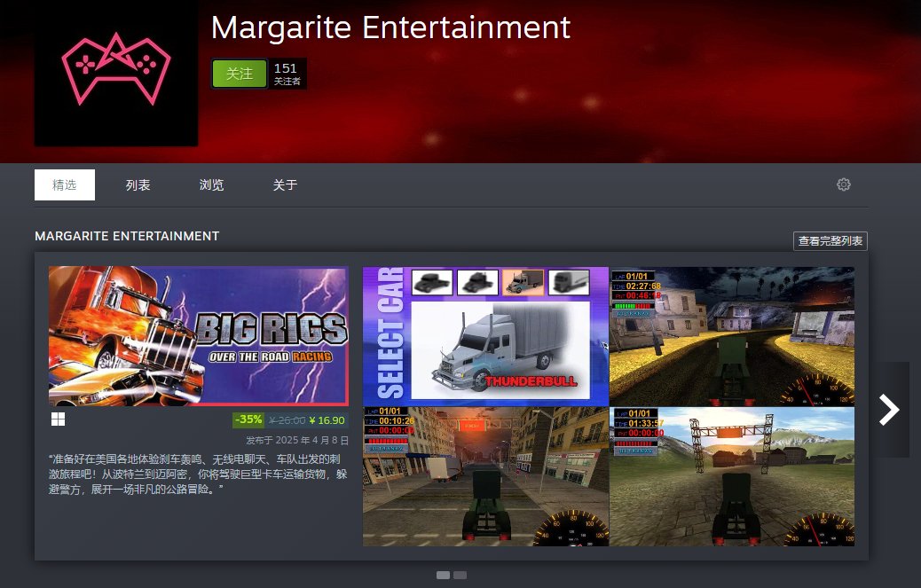Click the Windows platform icon
921x588 pixels.
coord(58,419)
